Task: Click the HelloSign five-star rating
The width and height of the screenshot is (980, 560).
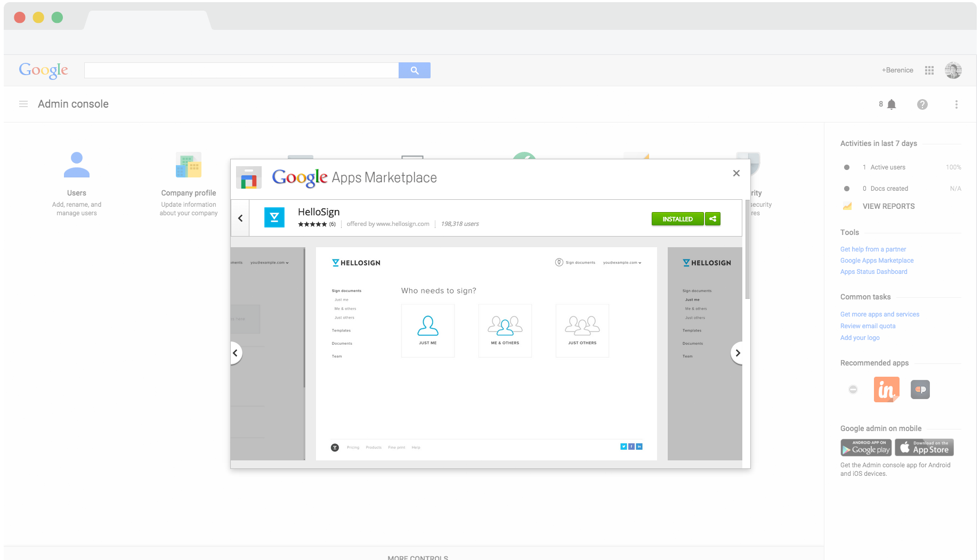Action: [312, 224]
